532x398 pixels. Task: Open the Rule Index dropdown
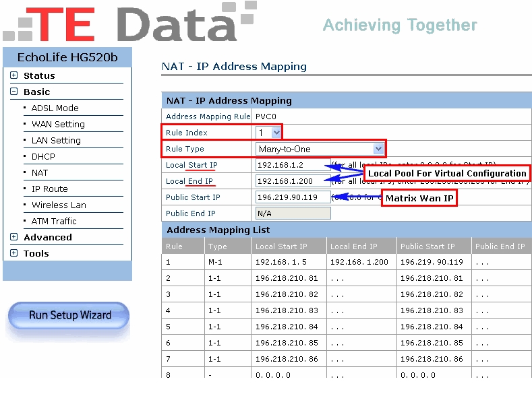coord(268,133)
